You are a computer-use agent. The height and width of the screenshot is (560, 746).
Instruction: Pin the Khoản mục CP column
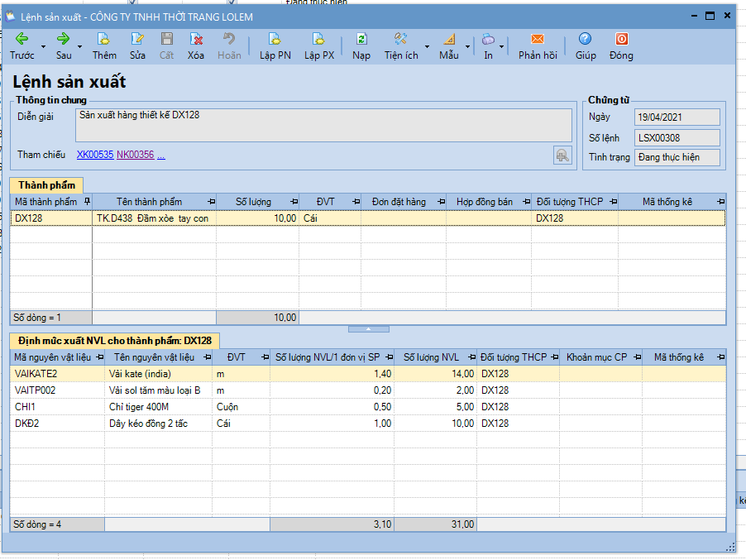[x=638, y=357]
